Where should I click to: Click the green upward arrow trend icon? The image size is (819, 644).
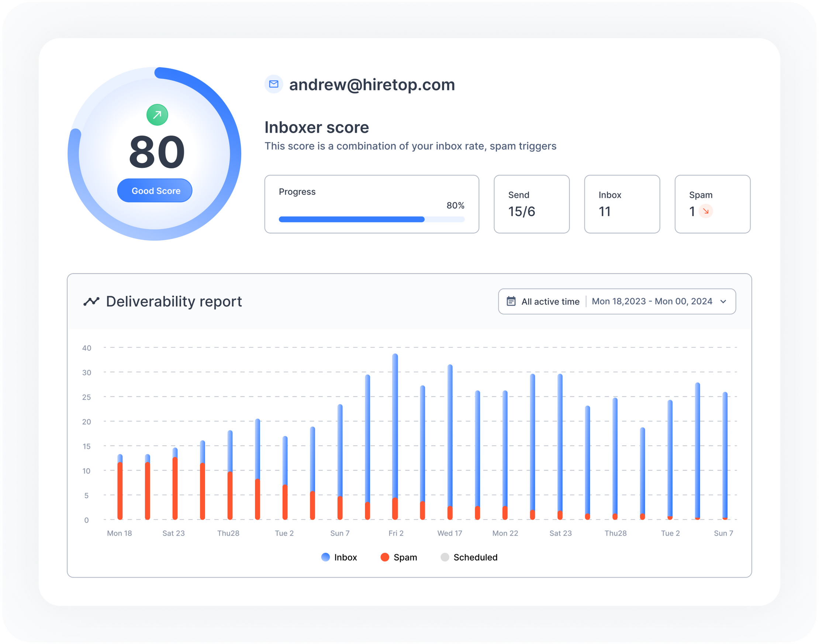[157, 115]
